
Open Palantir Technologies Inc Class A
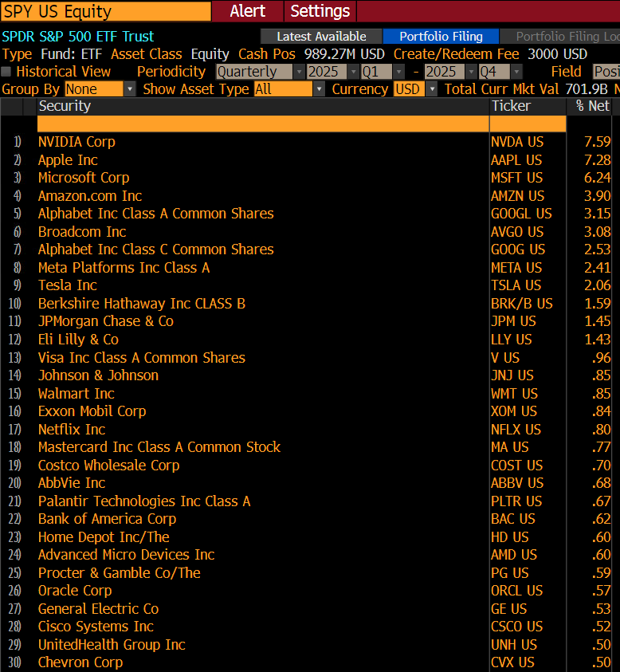click(144, 501)
